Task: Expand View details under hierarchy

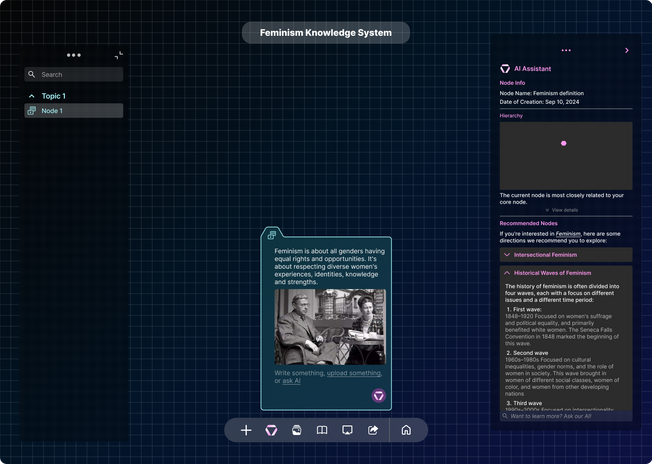Action: coord(562,210)
